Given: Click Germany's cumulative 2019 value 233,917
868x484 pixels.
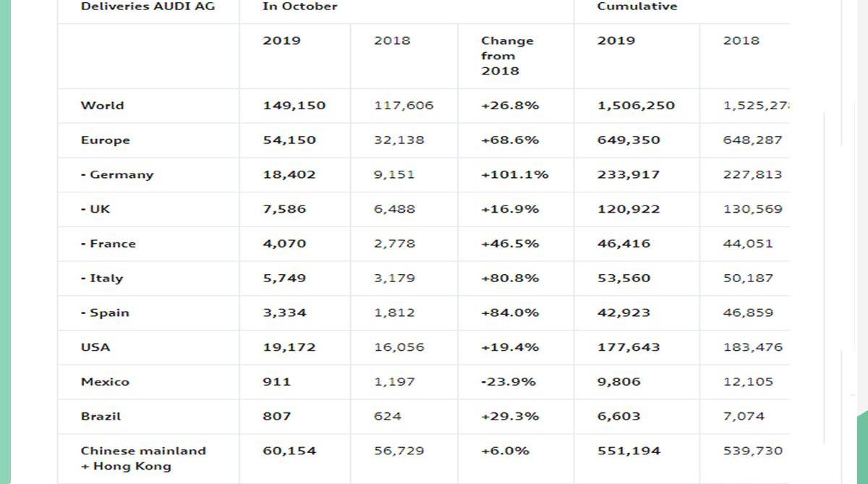Looking at the screenshot, I should pos(629,174).
